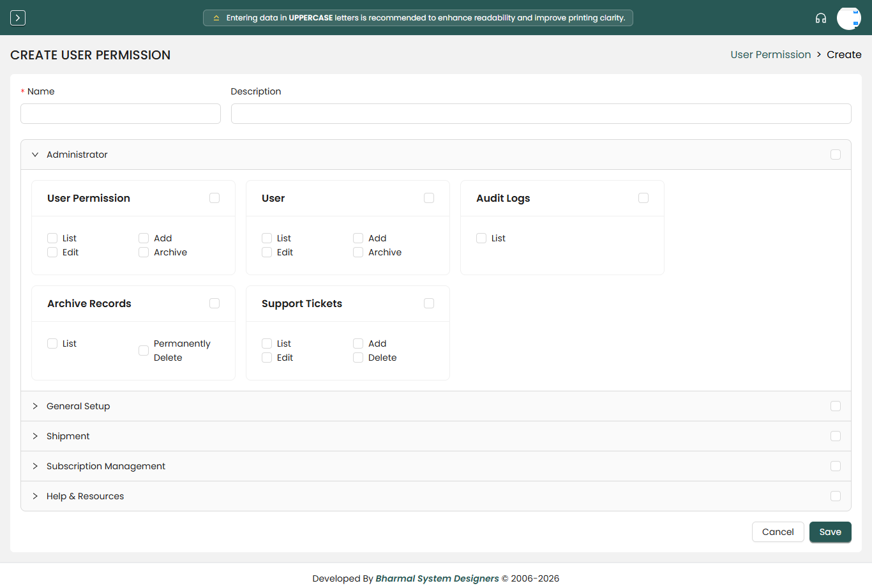Toggle the User card header checkbox
The image size is (872, 588).
[x=429, y=198]
